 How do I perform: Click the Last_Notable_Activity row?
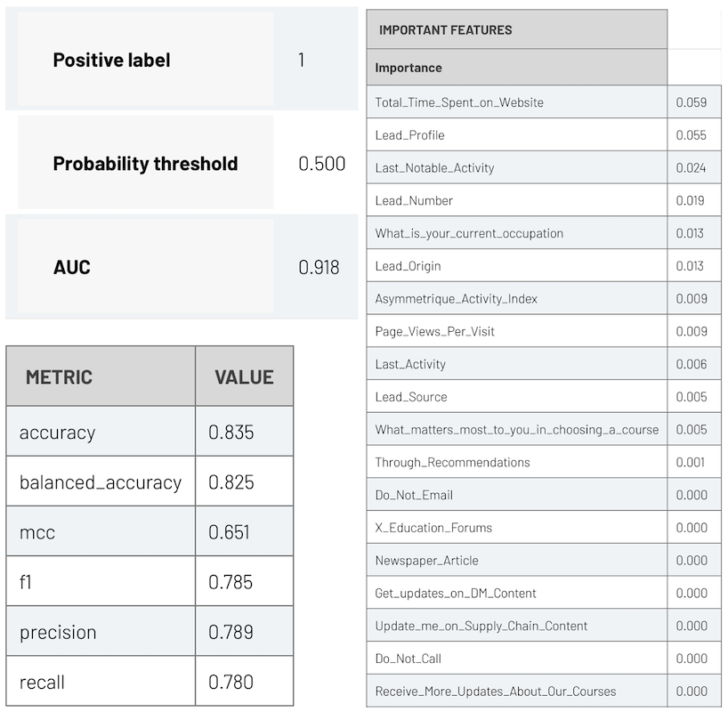pyautogui.click(x=544, y=167)
